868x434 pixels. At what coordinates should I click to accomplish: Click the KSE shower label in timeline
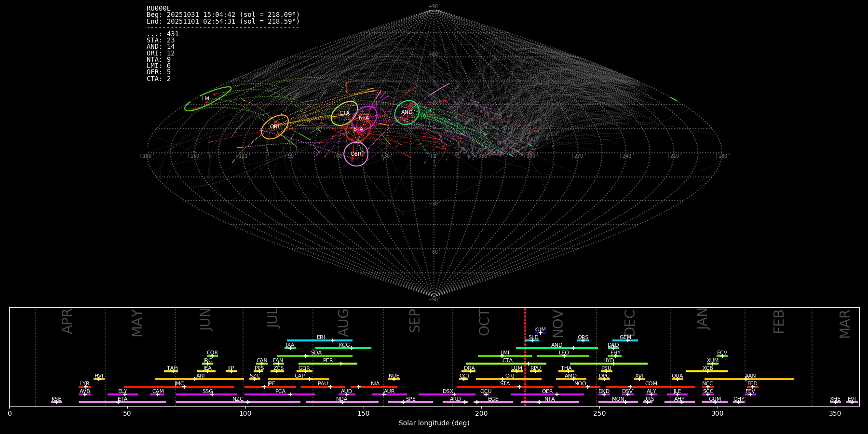[x=56, y=399]
